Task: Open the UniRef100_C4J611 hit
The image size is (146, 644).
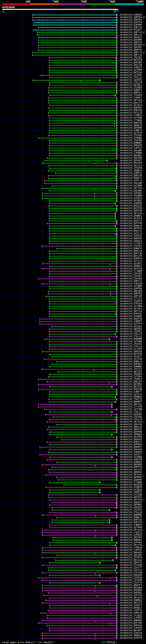Action: point(131,615)
